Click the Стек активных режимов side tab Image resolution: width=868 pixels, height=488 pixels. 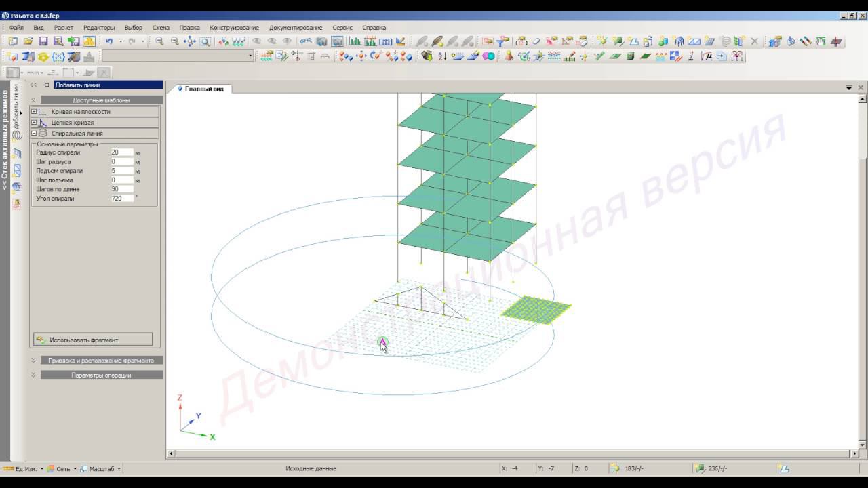point(5,139)
